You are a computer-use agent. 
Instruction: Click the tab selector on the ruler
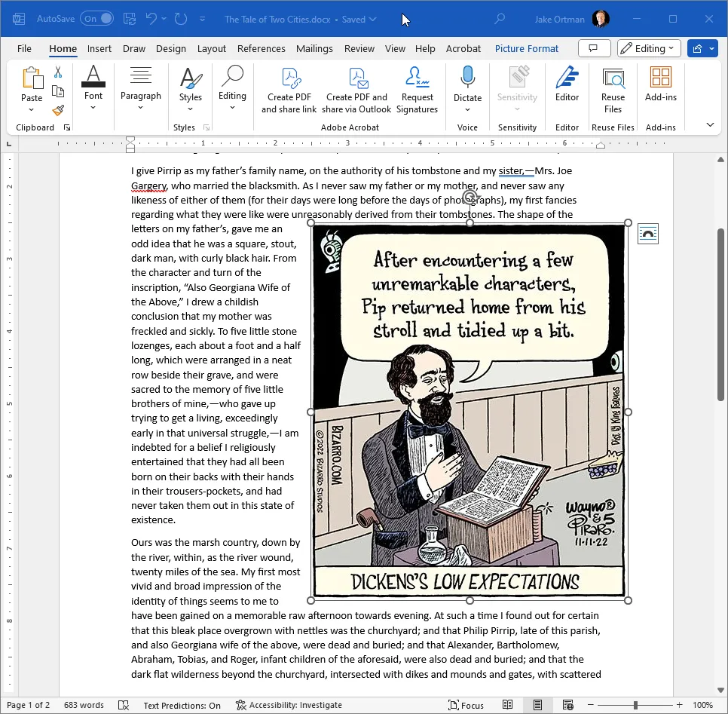pos(9,144)
